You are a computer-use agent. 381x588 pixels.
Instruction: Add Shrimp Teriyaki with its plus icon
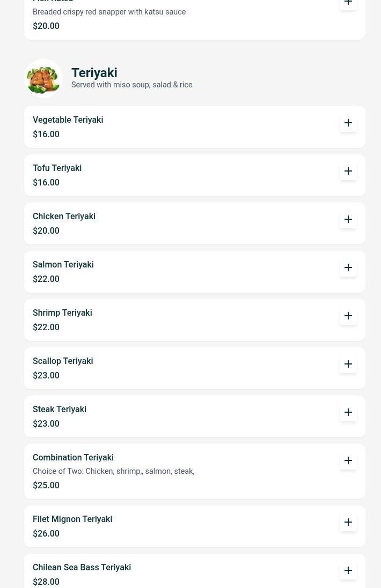tap(348, 316)
